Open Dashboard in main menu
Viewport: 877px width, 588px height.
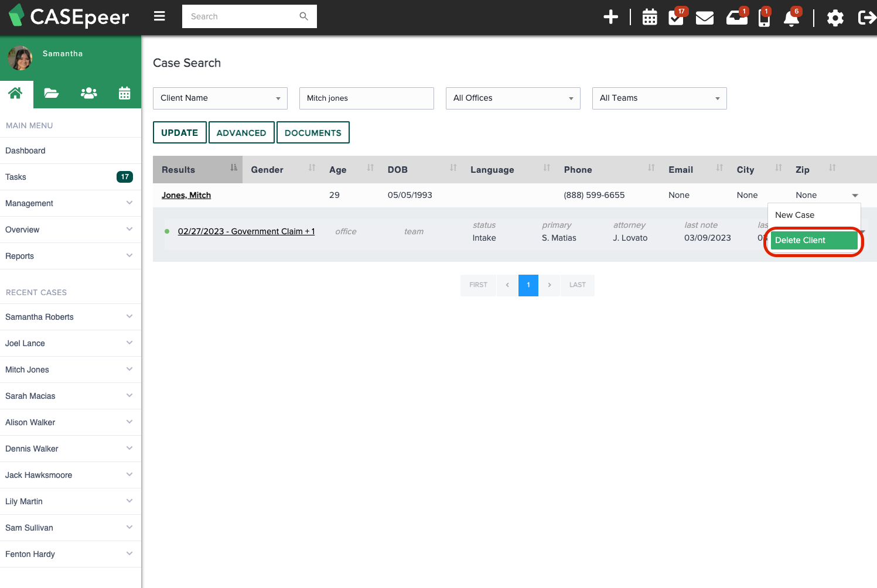tap(70, 151)
